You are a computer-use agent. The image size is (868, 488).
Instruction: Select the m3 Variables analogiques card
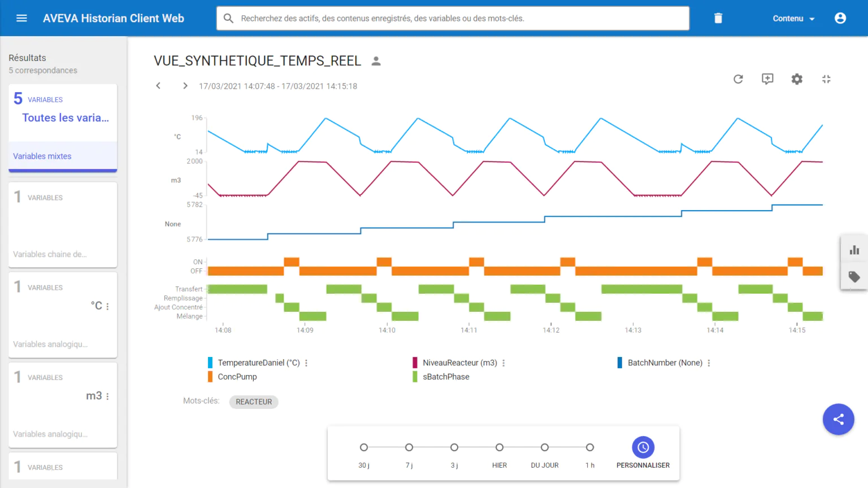(63, 405)
